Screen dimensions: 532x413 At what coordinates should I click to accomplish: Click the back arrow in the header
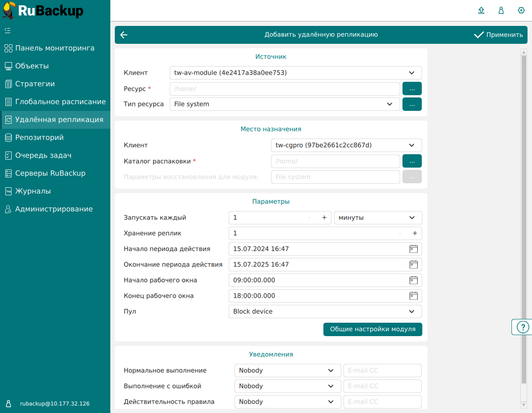(x=124, y=35)
